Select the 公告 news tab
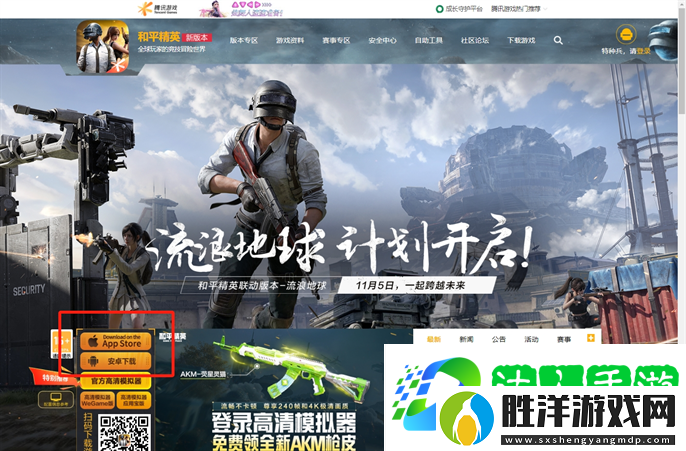 click(499, 339)
